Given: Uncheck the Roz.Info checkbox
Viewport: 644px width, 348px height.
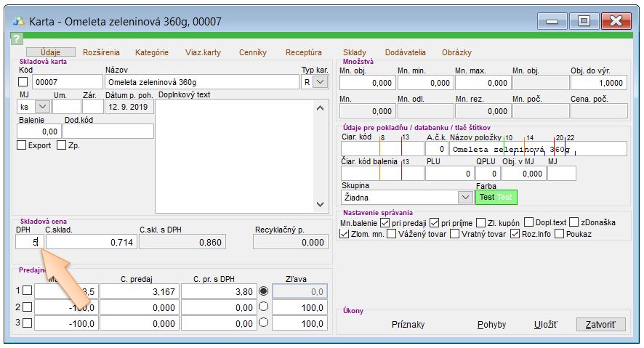Looking at the screenshot, I should coord(515,234).
